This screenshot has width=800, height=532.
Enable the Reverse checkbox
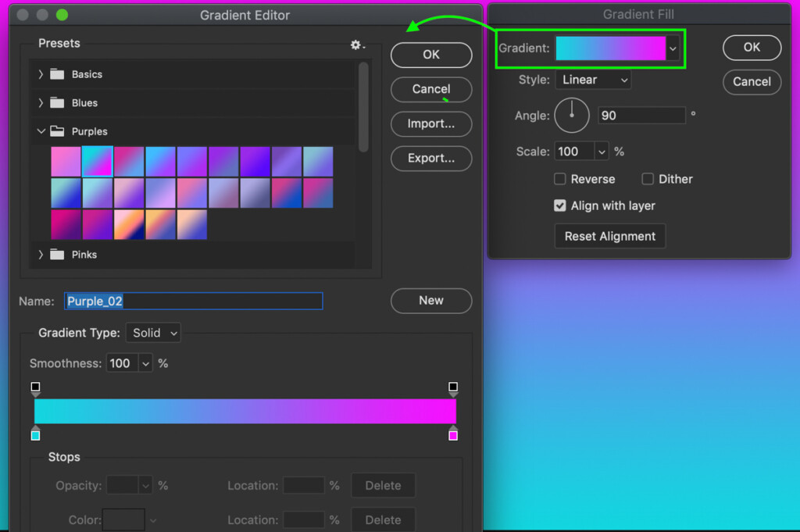(560, 179)
